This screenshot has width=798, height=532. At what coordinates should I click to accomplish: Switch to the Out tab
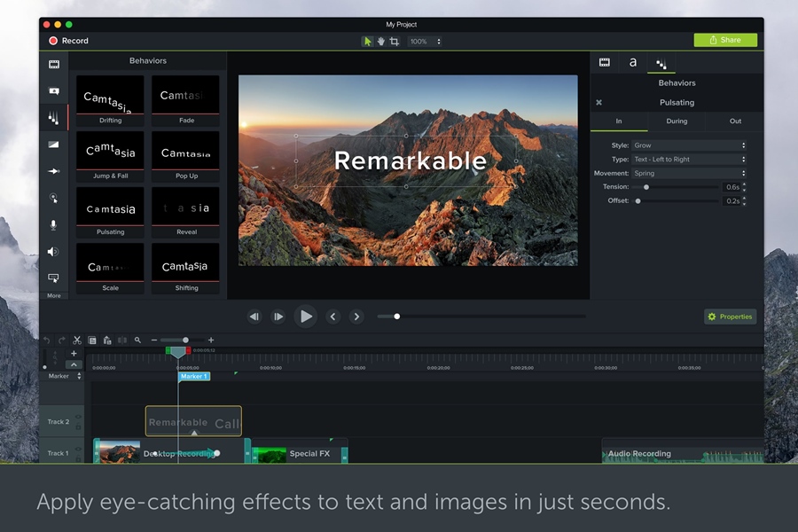pos(735,121)
